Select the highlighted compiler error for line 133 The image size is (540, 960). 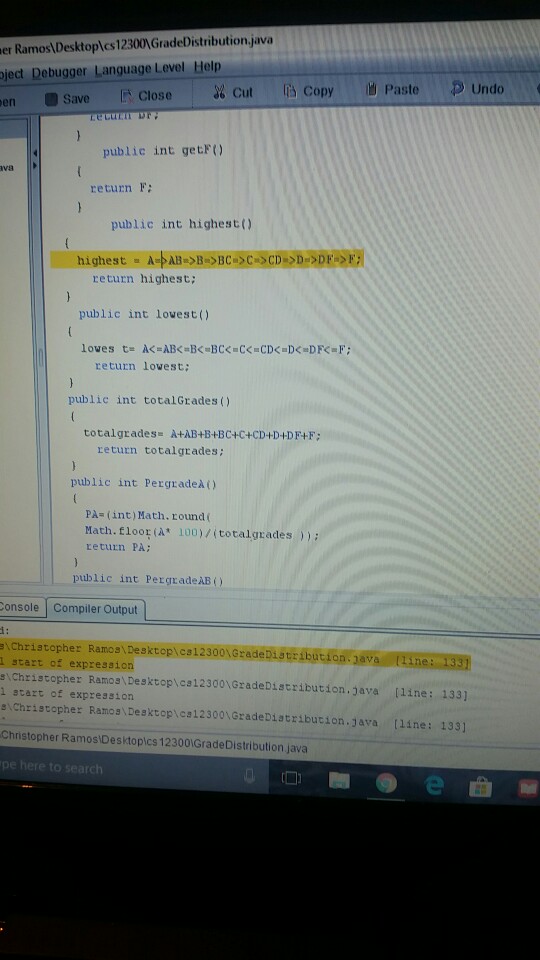click(x=236, y=656)
